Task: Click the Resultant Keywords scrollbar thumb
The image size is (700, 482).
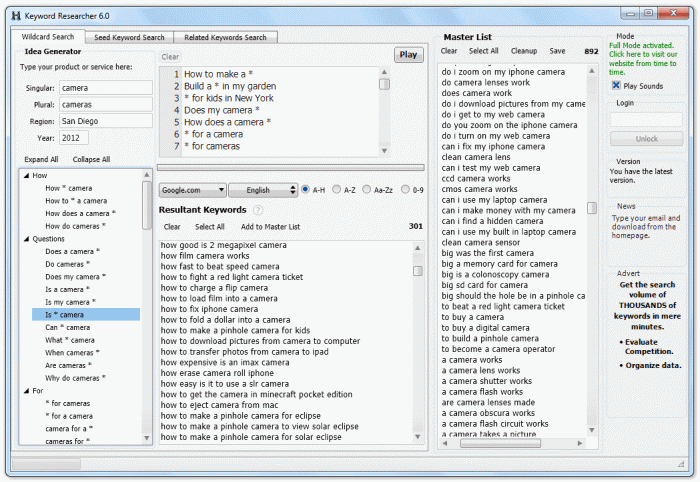Action: tap(417, 271)
